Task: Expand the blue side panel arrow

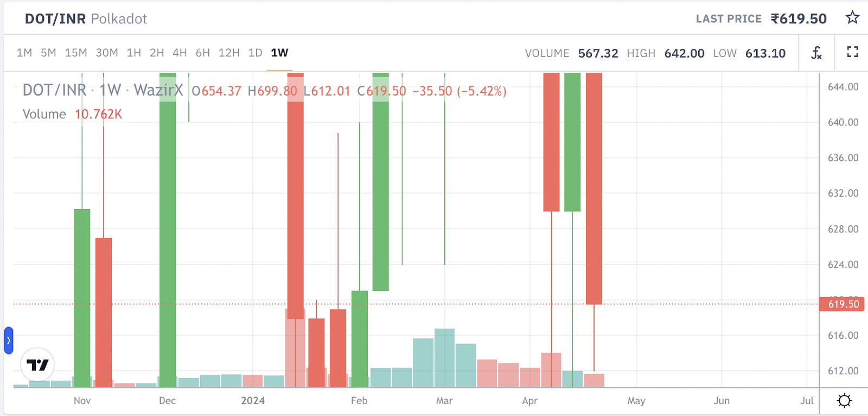Action: tap(9, 341)
